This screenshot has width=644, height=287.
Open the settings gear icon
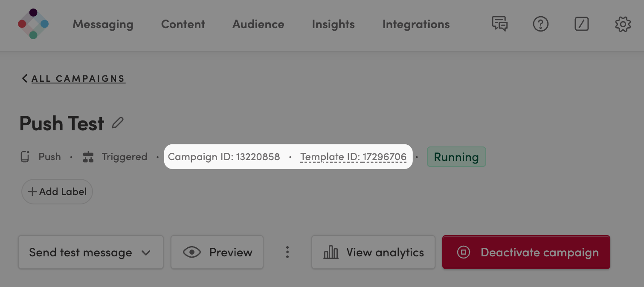(623, 24)
